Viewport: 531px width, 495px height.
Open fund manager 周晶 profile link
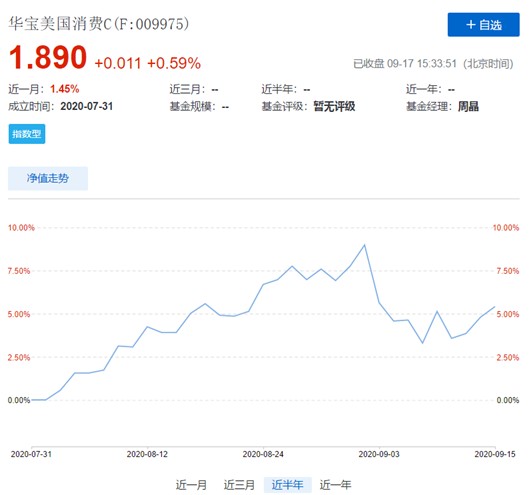click(x=468, y=107)
